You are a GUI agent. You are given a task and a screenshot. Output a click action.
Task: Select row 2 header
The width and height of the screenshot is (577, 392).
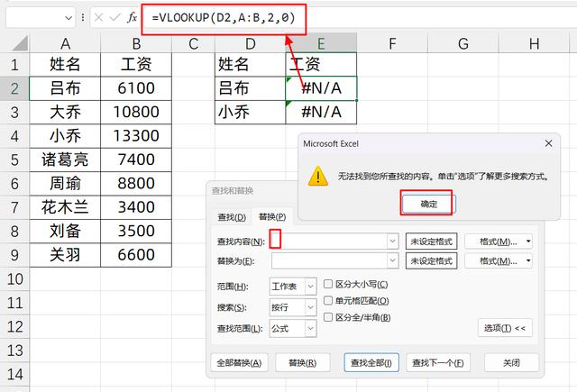click(x=14, y=88)
